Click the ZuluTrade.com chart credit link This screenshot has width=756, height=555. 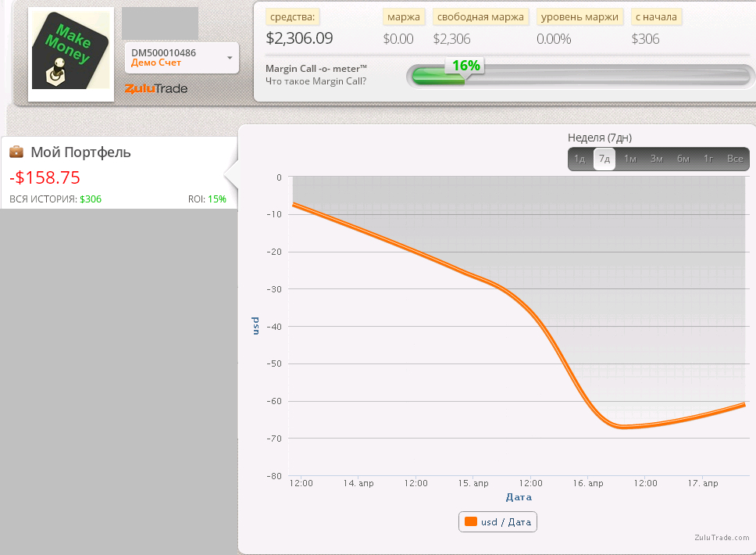722,537
